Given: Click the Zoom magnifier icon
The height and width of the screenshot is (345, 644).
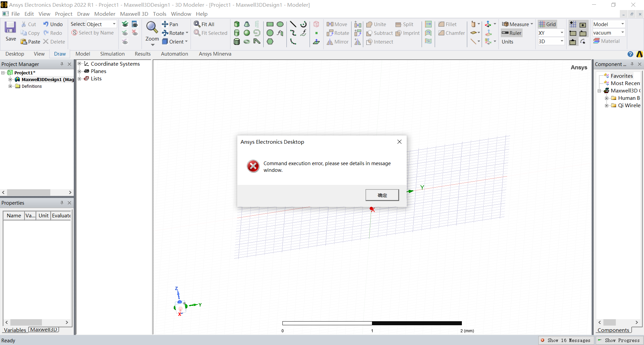Looking at the screenshot, I should coord(152,27).
